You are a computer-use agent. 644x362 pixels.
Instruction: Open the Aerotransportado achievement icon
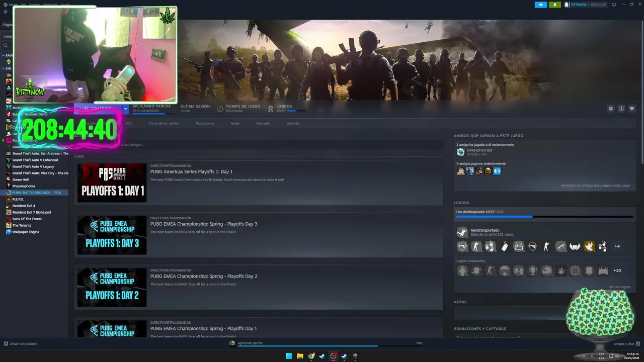462,232
